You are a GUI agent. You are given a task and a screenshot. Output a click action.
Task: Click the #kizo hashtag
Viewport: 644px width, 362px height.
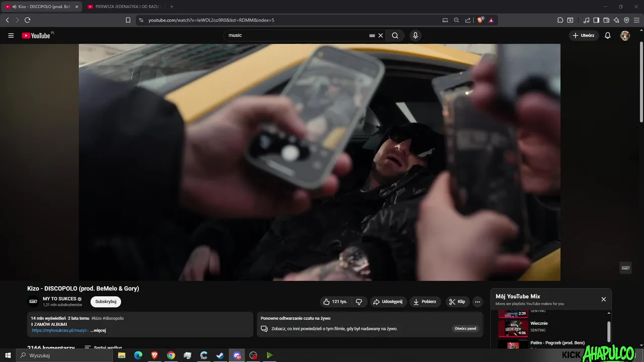click(96, 318)
